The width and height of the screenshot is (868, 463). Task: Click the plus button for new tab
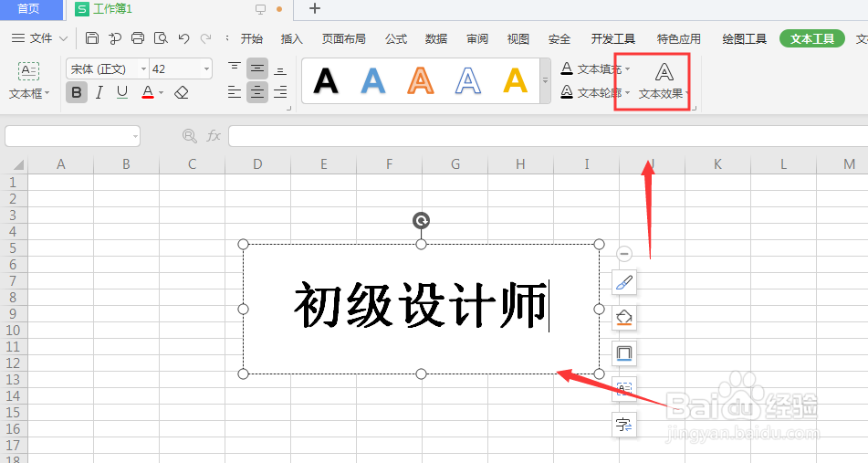pyautogui.click(x=314, y=9)
